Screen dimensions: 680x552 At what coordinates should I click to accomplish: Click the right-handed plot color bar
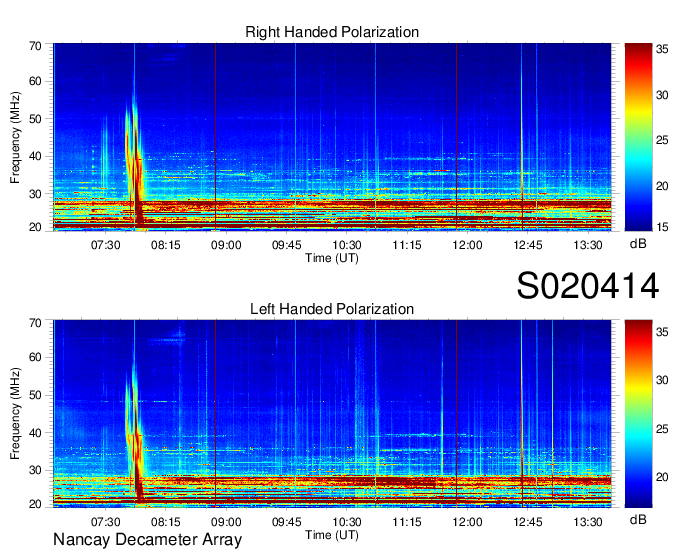638,137
